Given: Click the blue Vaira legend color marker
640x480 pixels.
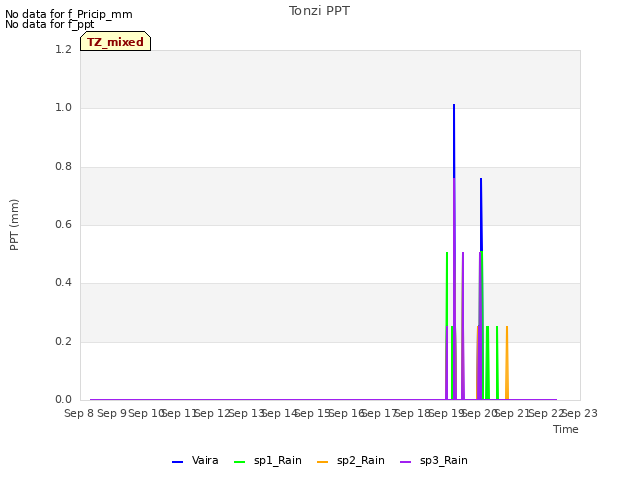Looking at the screenshot, I should click(x=177, y=462).
